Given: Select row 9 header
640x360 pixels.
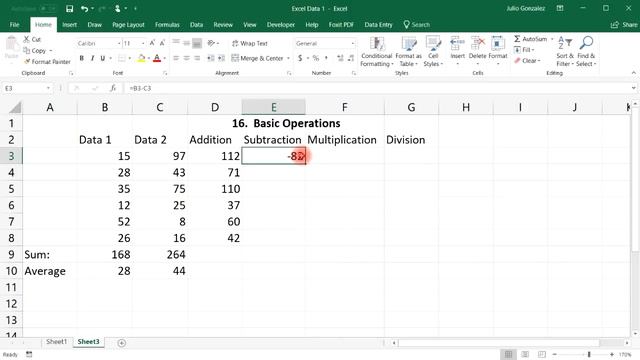Looking at the screenshot, I should click(x=11, y=254).
